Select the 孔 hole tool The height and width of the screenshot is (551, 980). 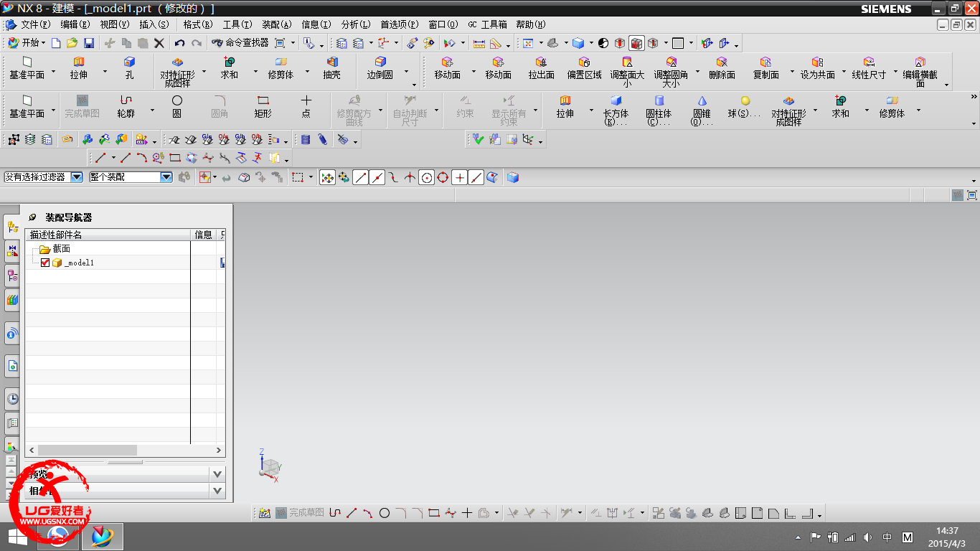pyautogui.click(x=129, y=68)
